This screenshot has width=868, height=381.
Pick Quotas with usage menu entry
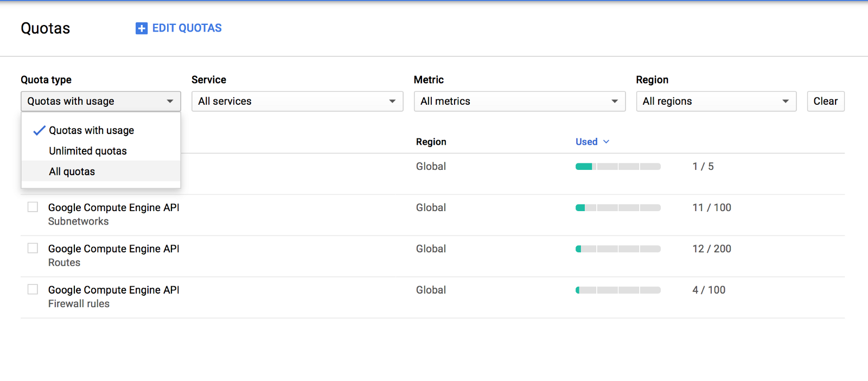(x=91, y=131)
